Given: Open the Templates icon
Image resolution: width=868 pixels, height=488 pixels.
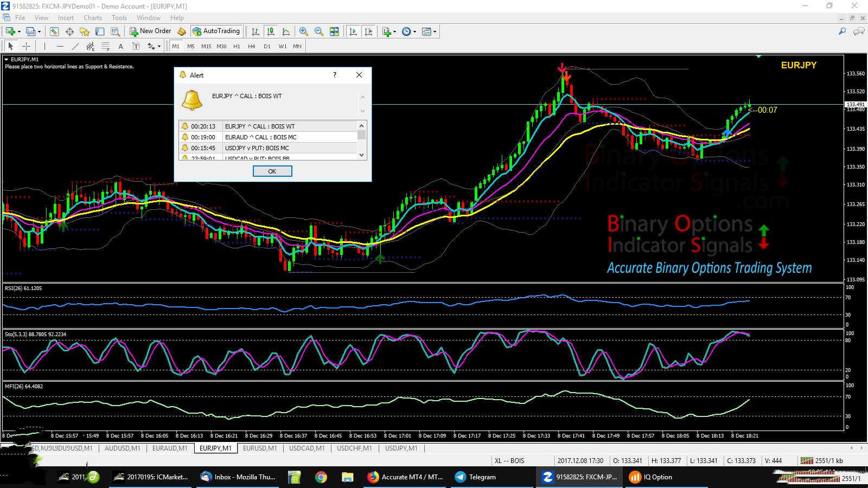Looking at the screenshot, I should (426, 31).
